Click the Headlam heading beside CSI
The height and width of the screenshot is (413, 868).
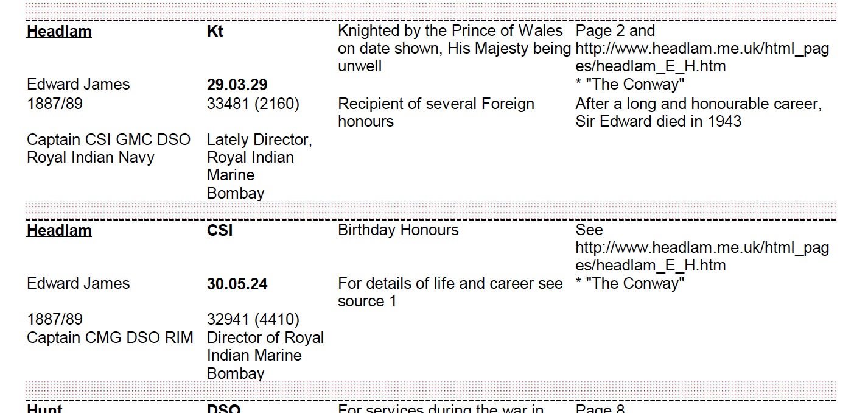59,230
